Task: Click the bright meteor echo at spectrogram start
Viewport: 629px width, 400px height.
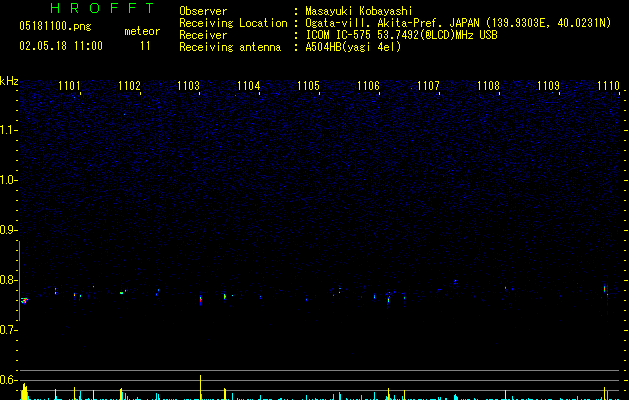Action: 24,300
